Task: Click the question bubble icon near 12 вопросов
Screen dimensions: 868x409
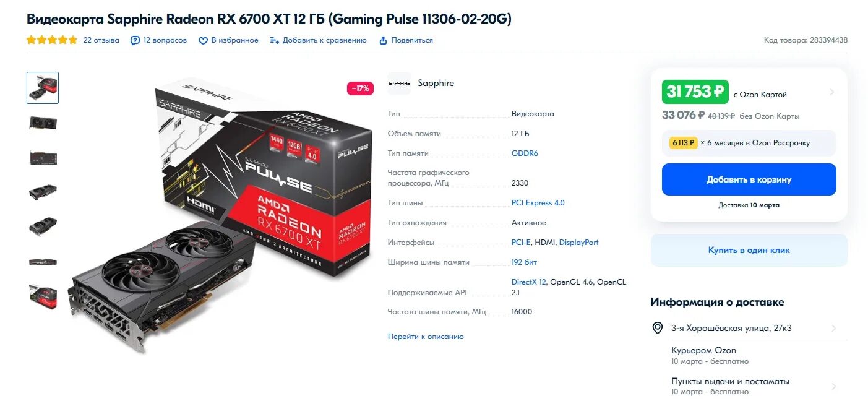Action: [135, 40]
